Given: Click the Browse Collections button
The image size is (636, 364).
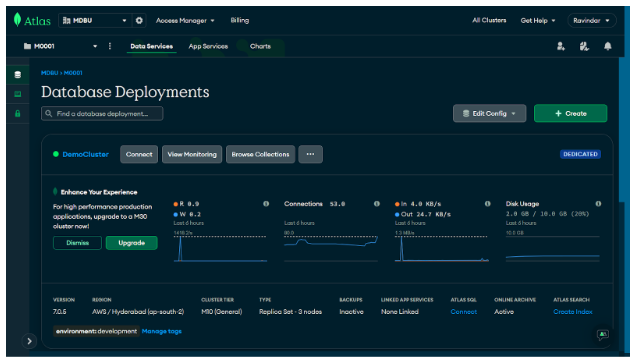Looking at the screenshot, I should pos(260,154).
